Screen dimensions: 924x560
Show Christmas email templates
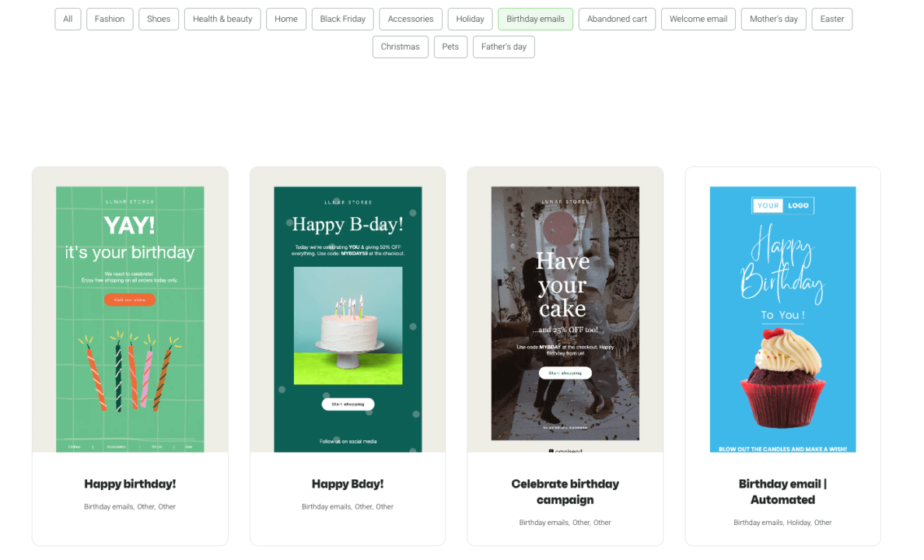tap(400, 47)
